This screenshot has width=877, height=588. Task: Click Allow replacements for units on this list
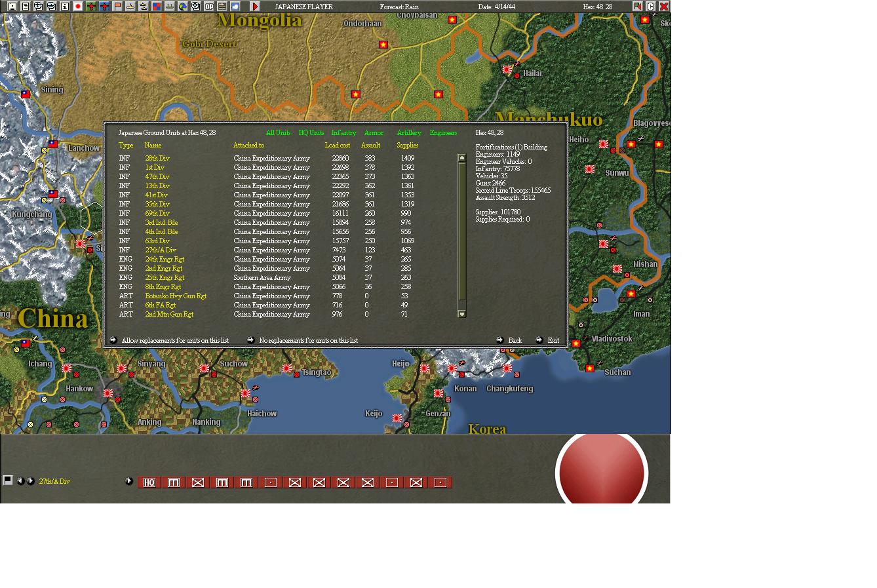coord(175,341)
